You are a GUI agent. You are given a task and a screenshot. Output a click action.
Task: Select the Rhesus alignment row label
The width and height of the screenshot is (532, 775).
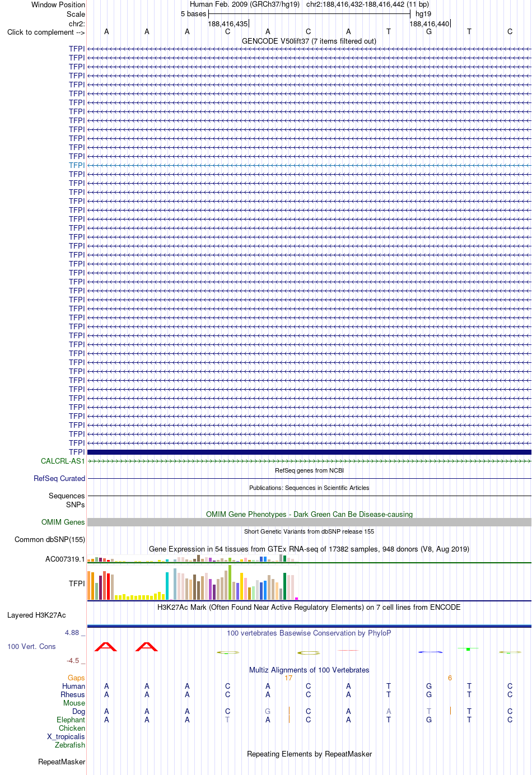[x=73, y=694]
